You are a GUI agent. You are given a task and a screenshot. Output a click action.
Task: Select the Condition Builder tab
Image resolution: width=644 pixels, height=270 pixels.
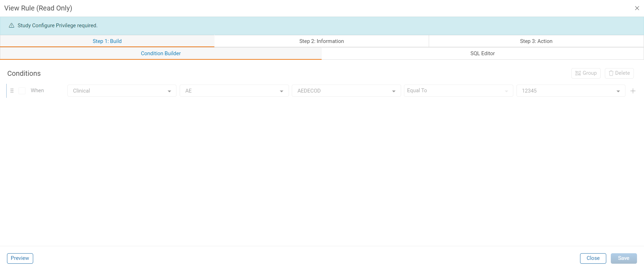pyautogui.click(x=161, y=53)
